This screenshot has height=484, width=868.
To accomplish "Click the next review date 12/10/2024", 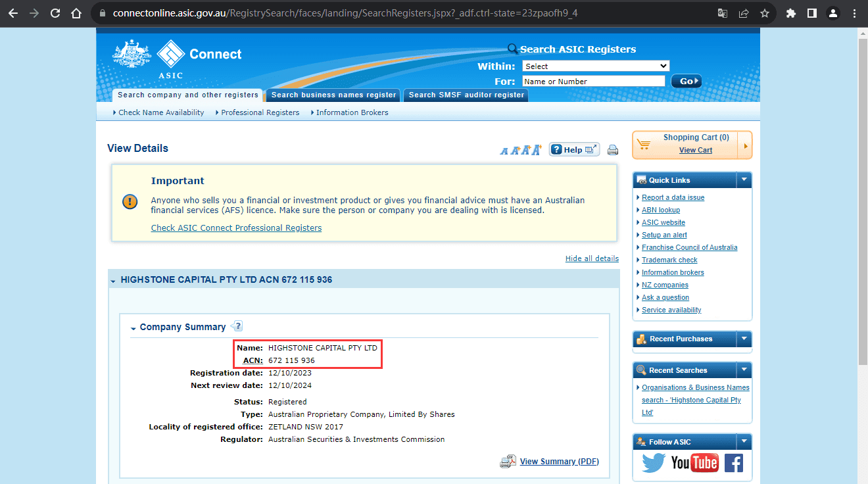I will [x=290, y=385].
